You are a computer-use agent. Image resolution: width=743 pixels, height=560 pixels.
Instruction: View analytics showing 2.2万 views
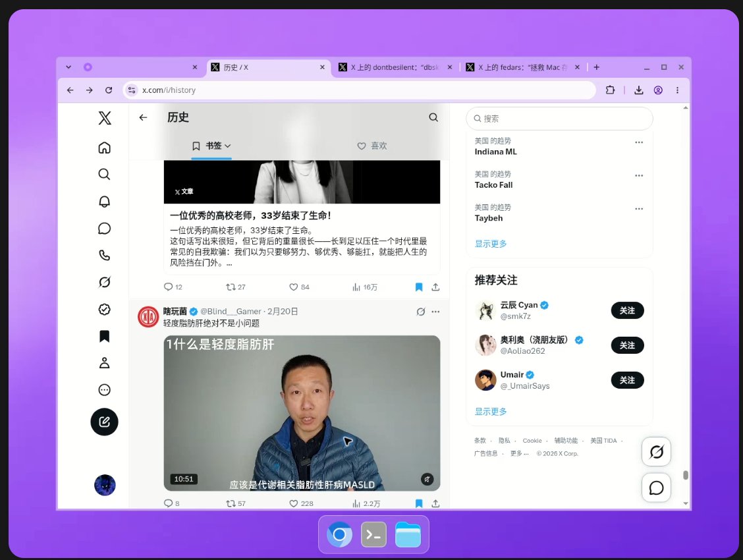(366, 503)
